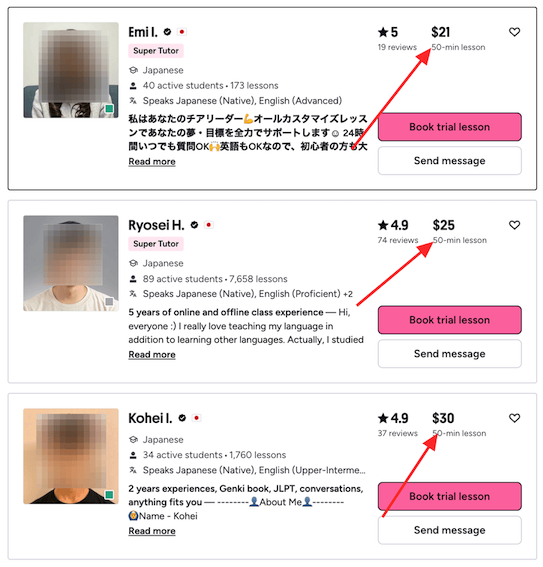Click the Japan flag next to Kohei I.
This screenshot has width=543, height=567.
[197, 418]
